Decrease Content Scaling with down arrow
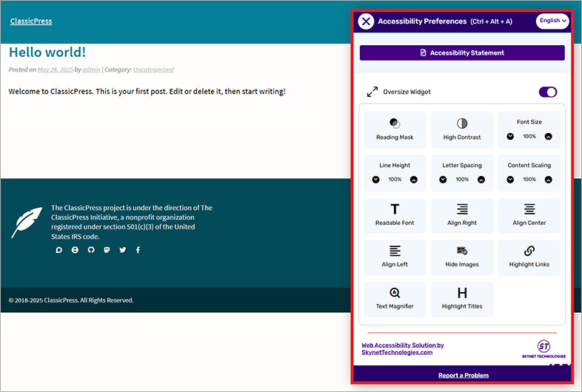This screenshot has width=582, height=392. tap(510, 180)
